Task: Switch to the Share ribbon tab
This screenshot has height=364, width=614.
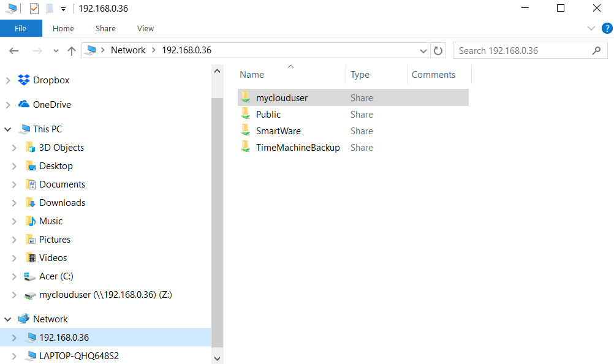Action: pyautogui.click(x=105, y=28)
